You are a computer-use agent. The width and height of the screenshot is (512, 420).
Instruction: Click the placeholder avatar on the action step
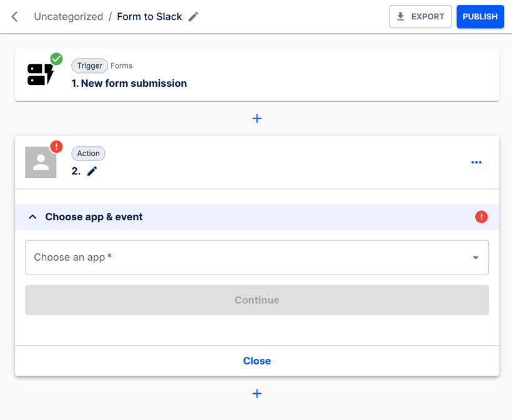(41, 162)
